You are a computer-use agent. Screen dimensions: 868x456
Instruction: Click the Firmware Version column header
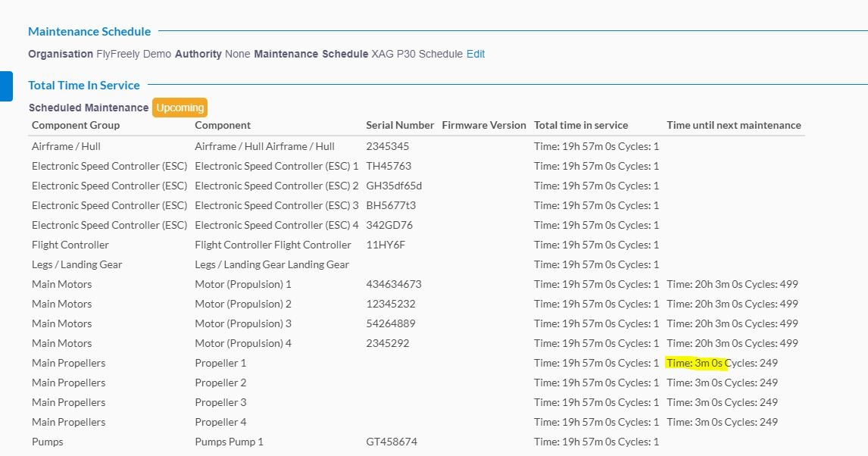click(484, 125)
